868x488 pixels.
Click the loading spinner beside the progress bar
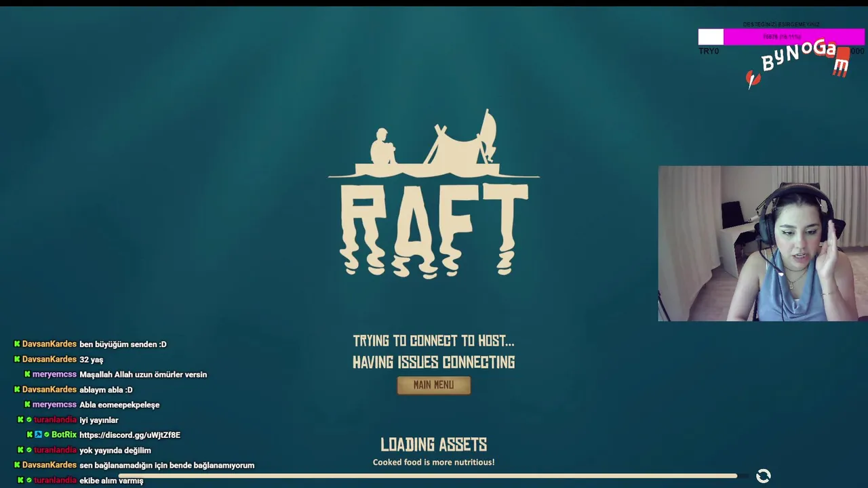coord(764,476)
